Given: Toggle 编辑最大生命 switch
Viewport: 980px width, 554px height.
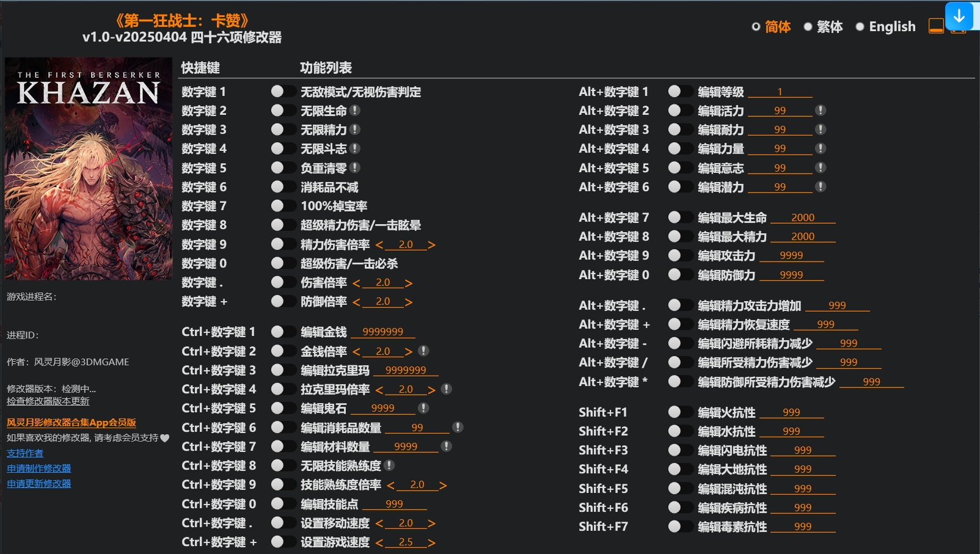Looking at the screenshot, I should coord(680,217).
